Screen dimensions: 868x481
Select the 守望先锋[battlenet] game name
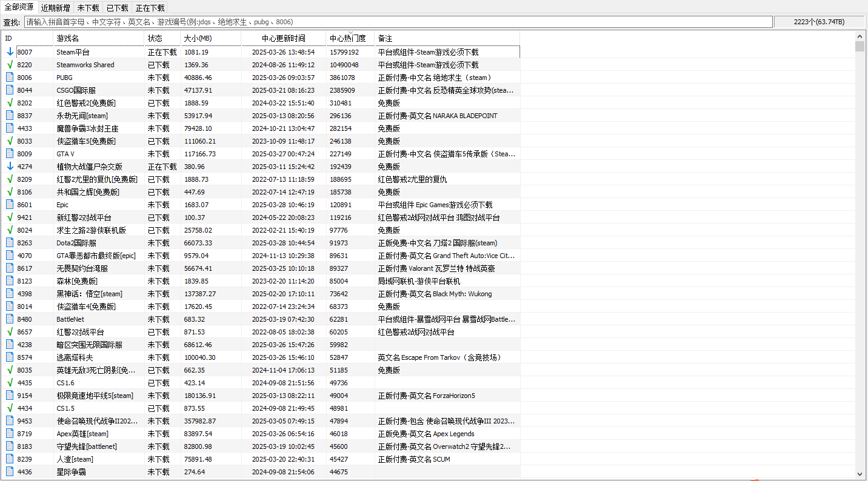pyautogui.click(x=87, y=446)
